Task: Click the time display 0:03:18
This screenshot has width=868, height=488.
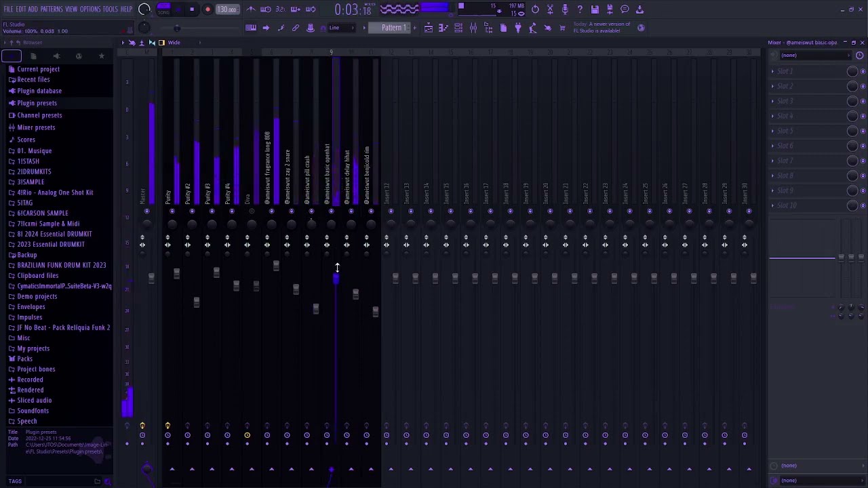Action: click(x=353, y=10)
